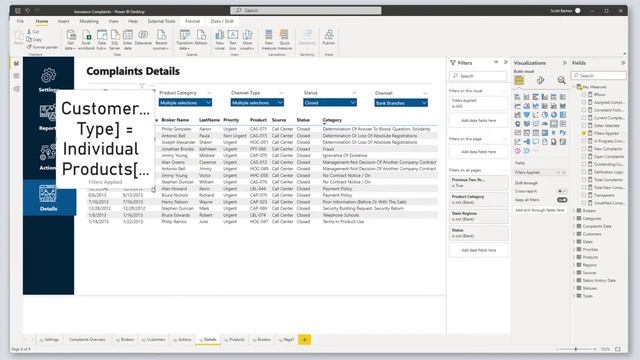This screenshot has width=640, height=360.
Task: Add a new page with plus button
Action: point(304,340)
